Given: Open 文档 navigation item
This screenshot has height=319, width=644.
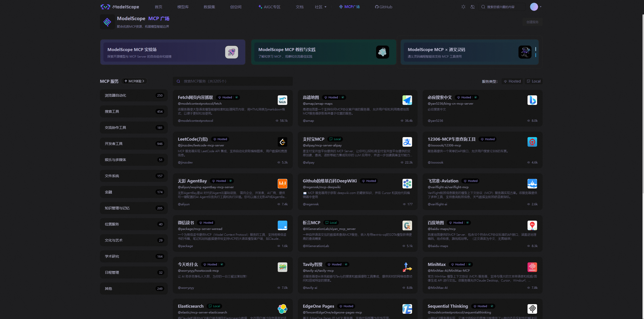Looking at the screenshot, I should coord(299,7).
